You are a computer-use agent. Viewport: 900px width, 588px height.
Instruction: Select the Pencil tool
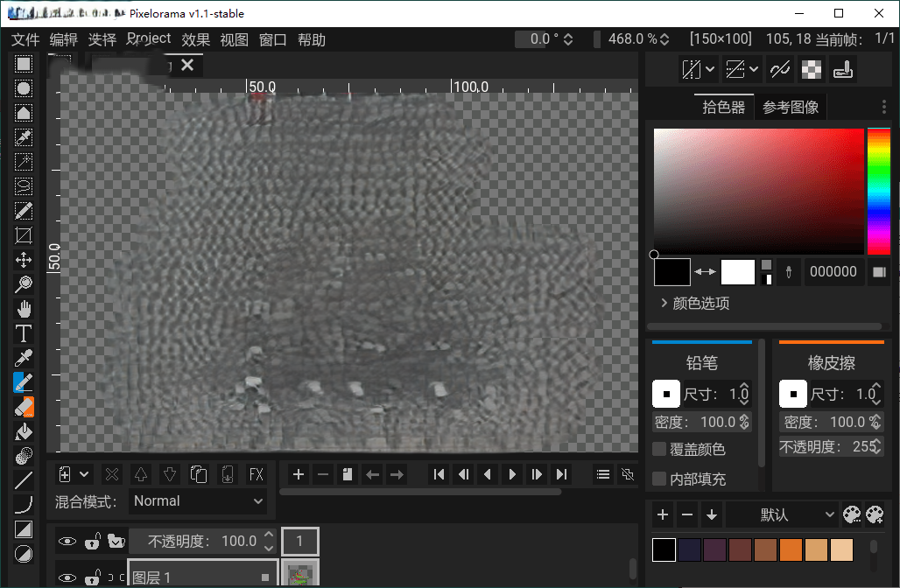click(x=24, y=382)
